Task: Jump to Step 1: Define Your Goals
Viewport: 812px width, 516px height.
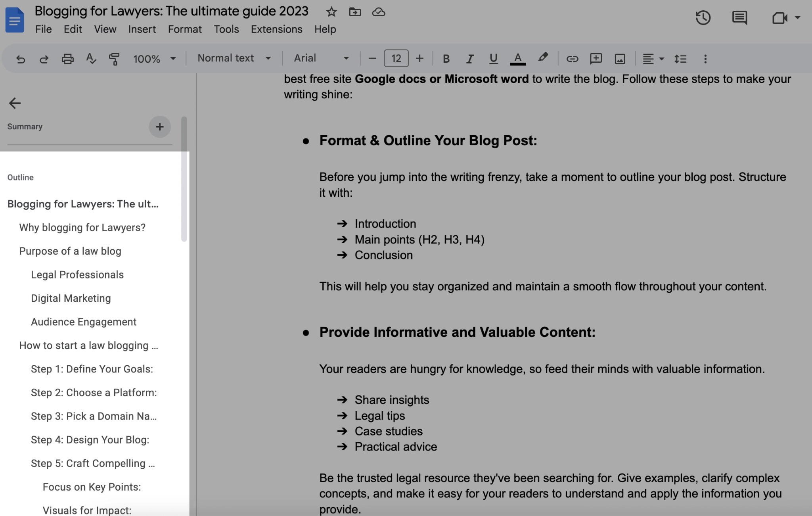Action: [x=92, y=369]
